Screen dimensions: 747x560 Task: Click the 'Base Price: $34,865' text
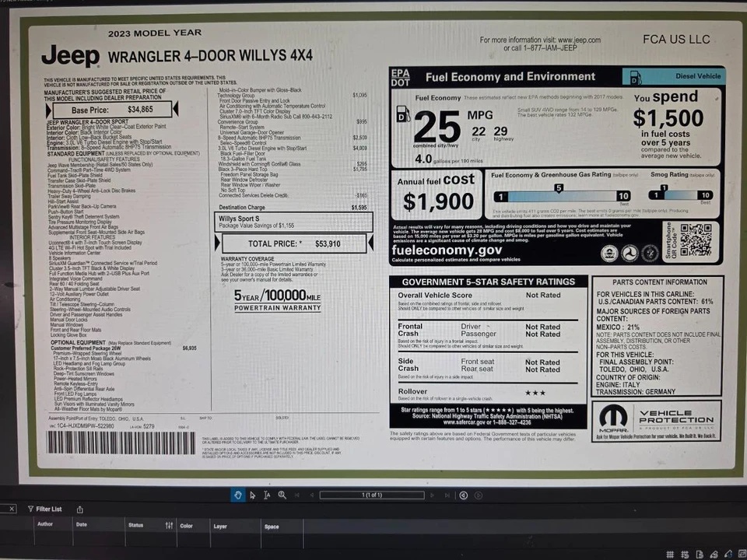coord(112,110)
